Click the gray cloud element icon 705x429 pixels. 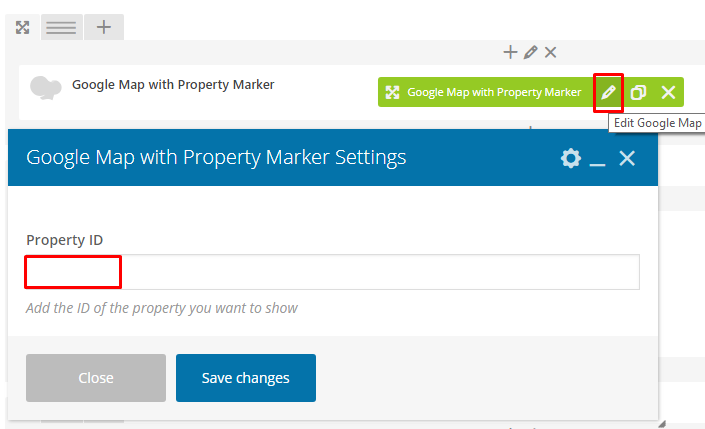(45, 88)
